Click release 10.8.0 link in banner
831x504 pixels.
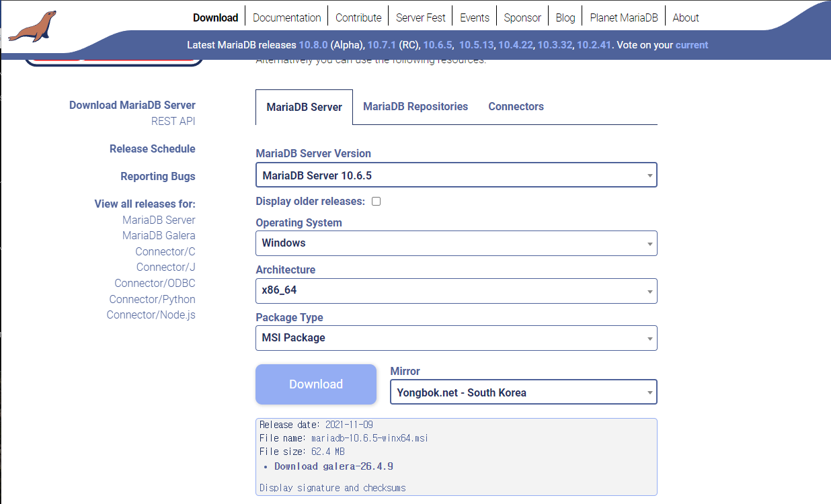pyautogui.click(x=313, y=45)
